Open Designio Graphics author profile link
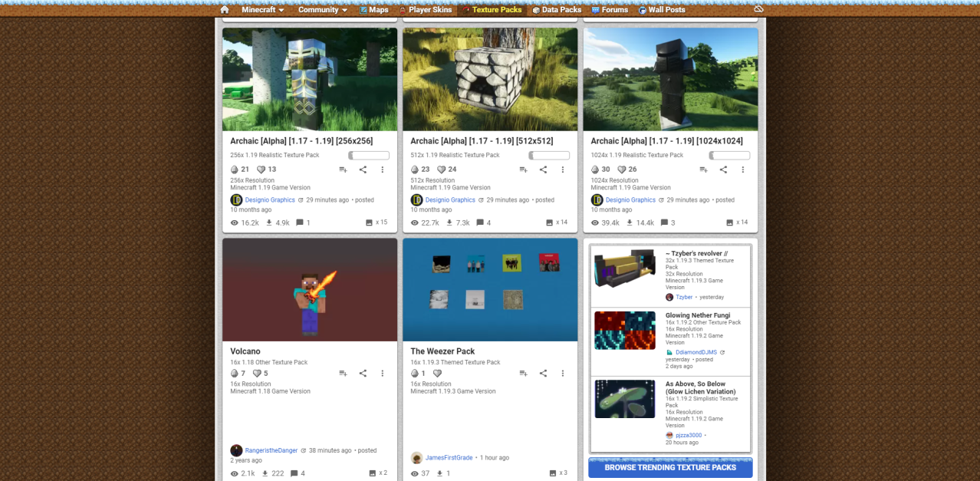 [269, 199]
